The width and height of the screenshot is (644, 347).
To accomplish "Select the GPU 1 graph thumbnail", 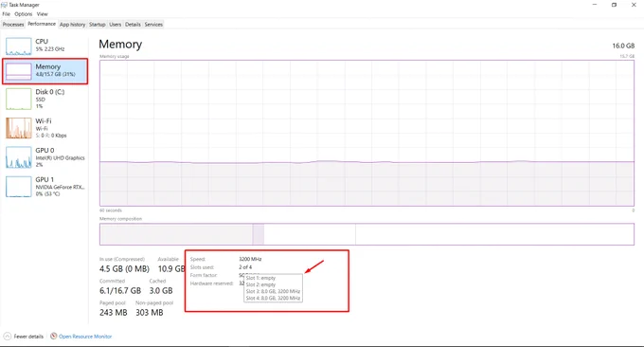I will pyautogui.click(x=19, y=187).
